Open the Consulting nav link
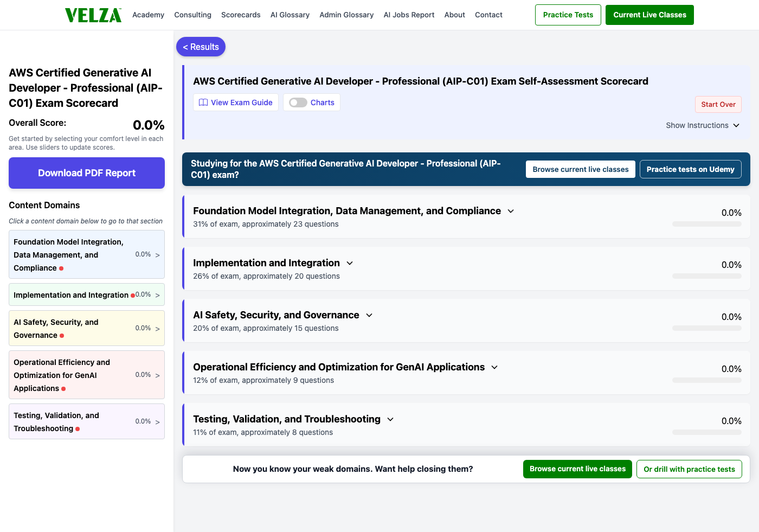759x532 pixels. click(192, 15)
